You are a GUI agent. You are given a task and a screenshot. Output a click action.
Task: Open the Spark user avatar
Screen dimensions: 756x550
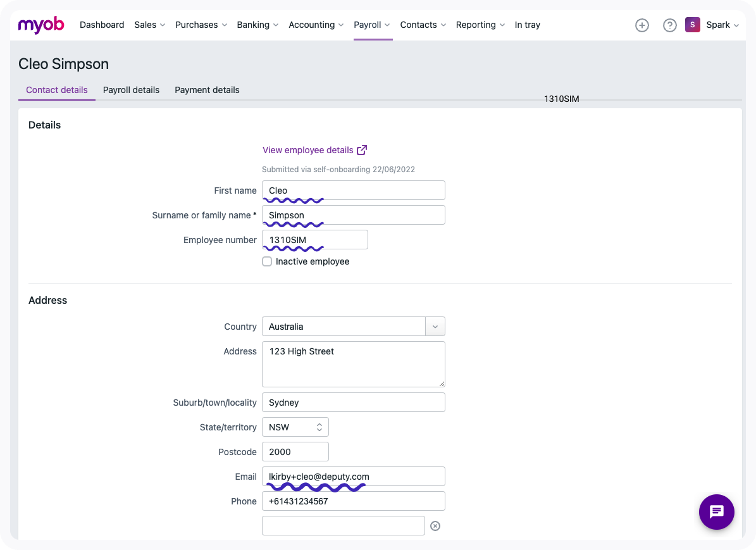pyautogui.click(x=692, y=24)
